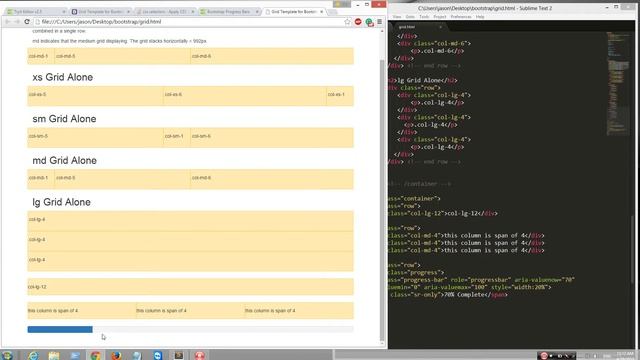
Task: Click the first 'this column is span of 4' cell
Action: pos(81,311)
